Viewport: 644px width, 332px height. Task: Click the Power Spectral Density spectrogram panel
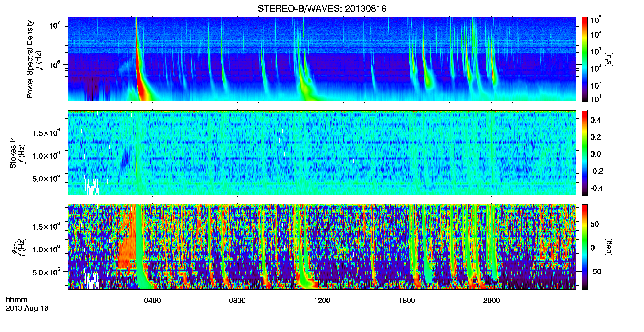point(322,59)
